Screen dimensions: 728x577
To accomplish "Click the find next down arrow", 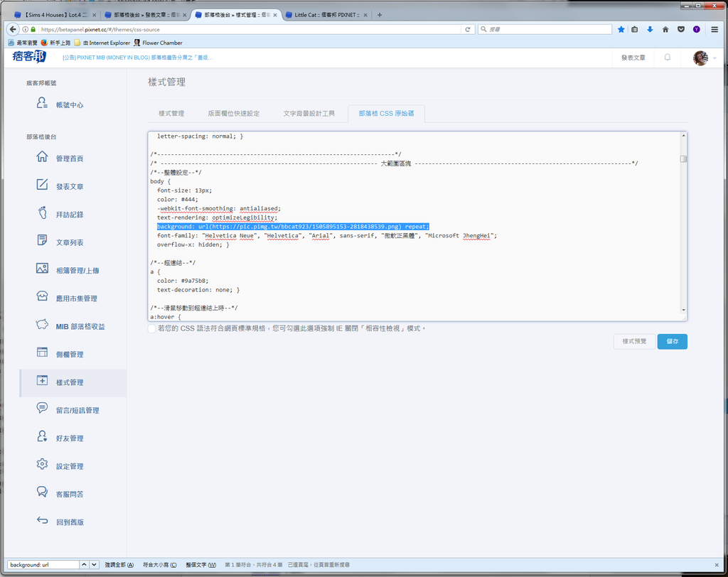I will pos(94,564).
